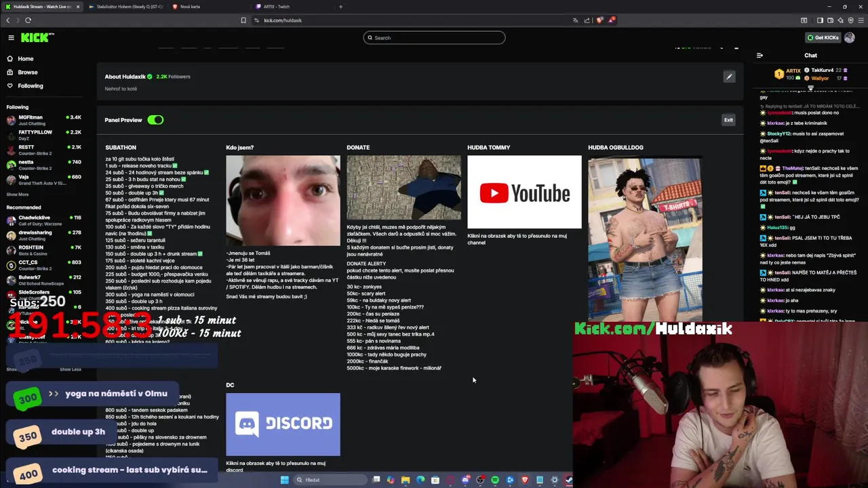
Task: Open Following in sidebar
Action: click(31, 86)
